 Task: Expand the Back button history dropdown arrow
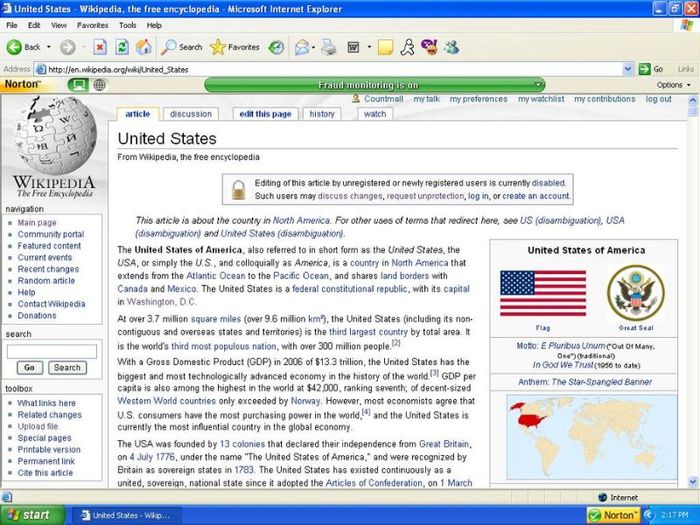point(48,47)
